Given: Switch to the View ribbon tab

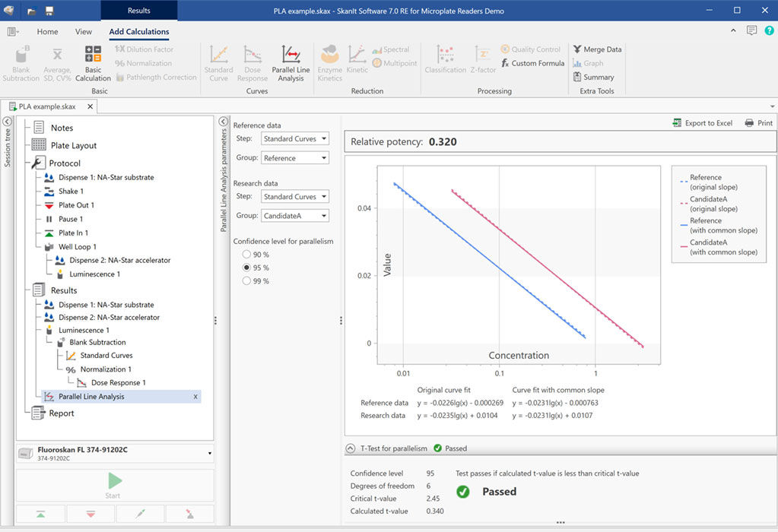Looking at the screenshot, I should [84, 32].
